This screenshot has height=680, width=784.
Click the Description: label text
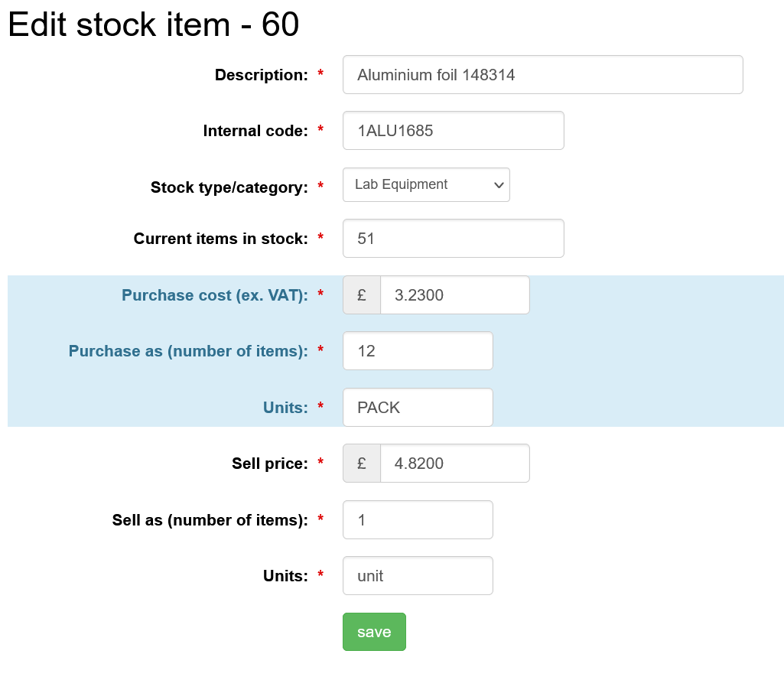pyautogui.click(x=261, y=75)
